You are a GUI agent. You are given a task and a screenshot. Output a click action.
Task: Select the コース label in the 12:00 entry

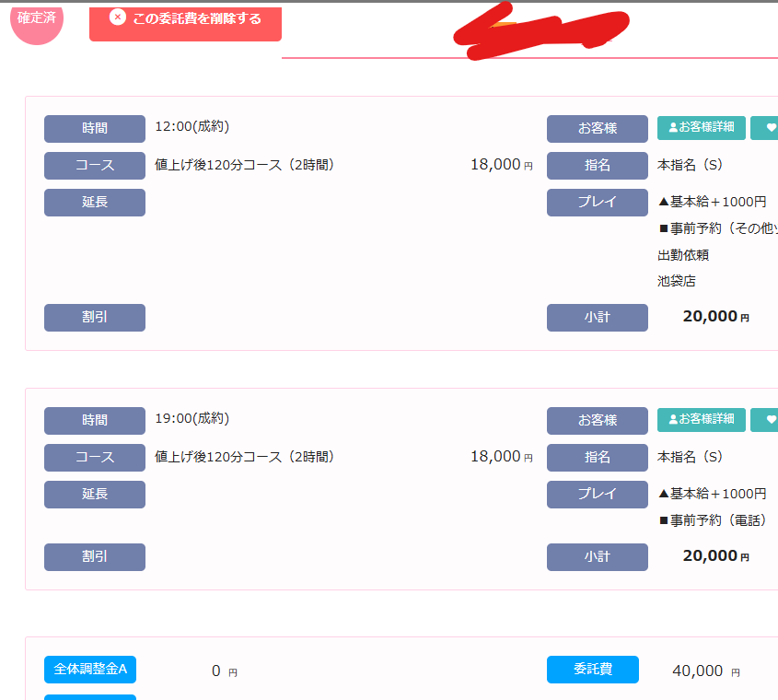point(95,166)
